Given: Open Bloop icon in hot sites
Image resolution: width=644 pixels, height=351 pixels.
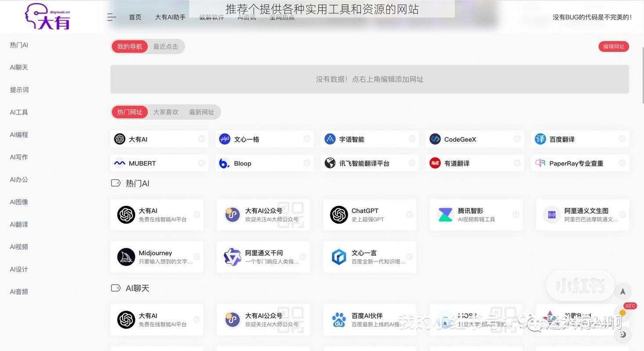Looking at the screenshot, I should [225, 163].
